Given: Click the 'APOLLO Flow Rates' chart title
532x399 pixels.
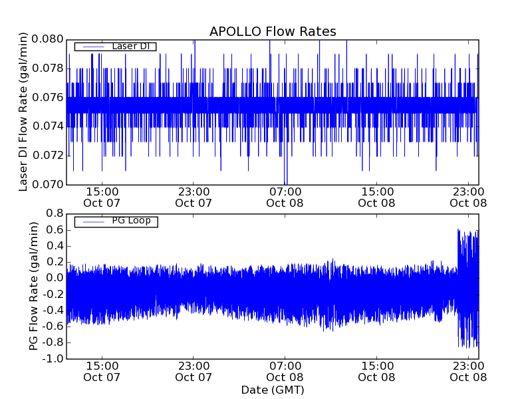Looking at the screenshot, I should pyautogui.click(x=273, y=31).
